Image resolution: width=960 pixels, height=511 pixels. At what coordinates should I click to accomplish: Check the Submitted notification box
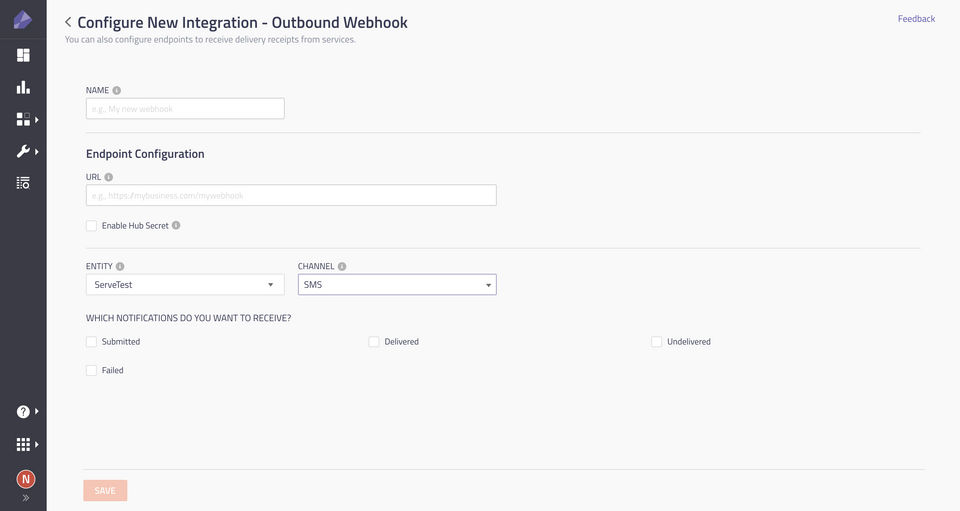92,342
